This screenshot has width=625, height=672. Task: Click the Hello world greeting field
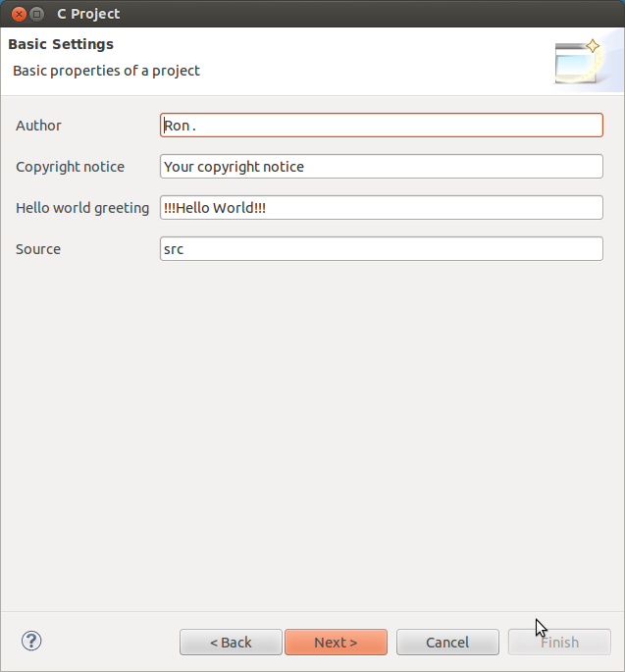pos(381,208)
